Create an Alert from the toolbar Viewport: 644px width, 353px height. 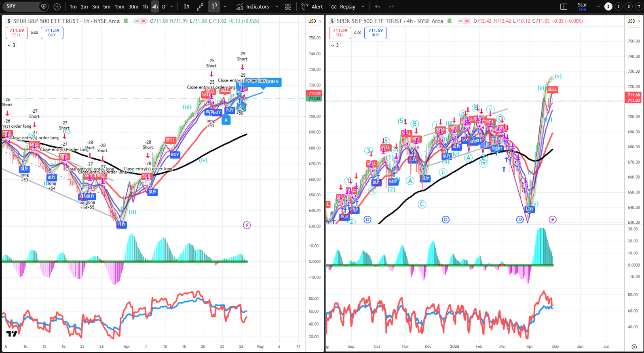pos(312,6)
